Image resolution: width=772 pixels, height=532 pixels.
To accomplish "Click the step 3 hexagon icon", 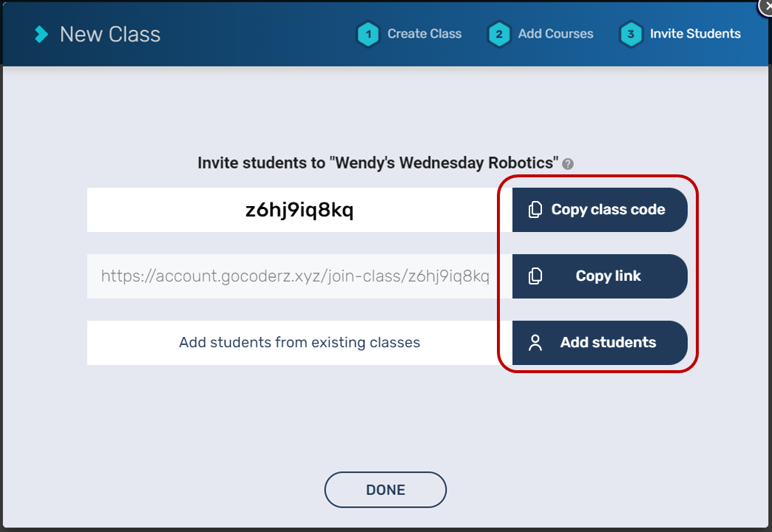I will [631, 34].
